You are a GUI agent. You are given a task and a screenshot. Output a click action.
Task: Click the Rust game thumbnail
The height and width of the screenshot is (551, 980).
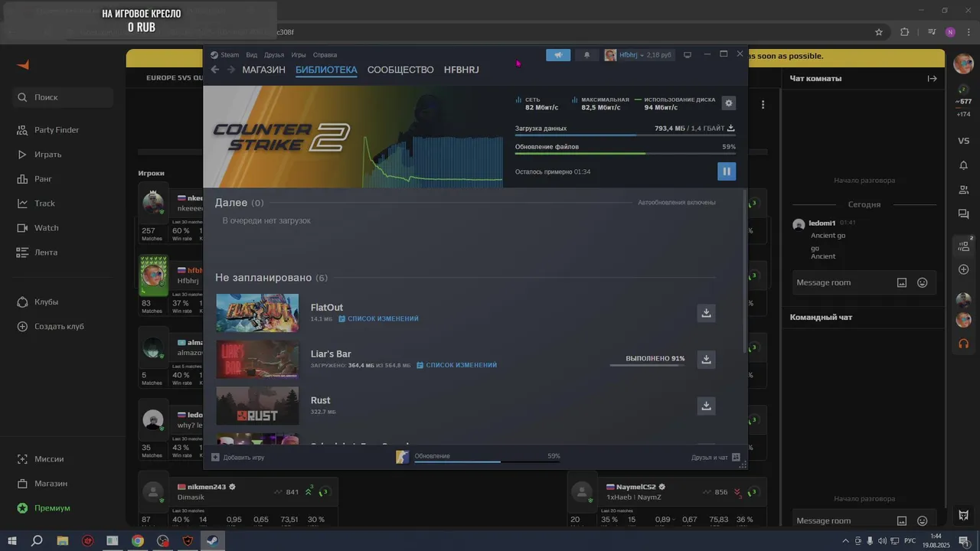pyautogui.click(x=257, y=406)
